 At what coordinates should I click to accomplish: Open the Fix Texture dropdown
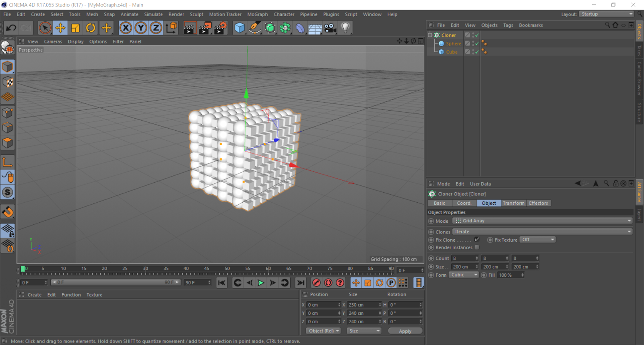[x=538, y=240]
